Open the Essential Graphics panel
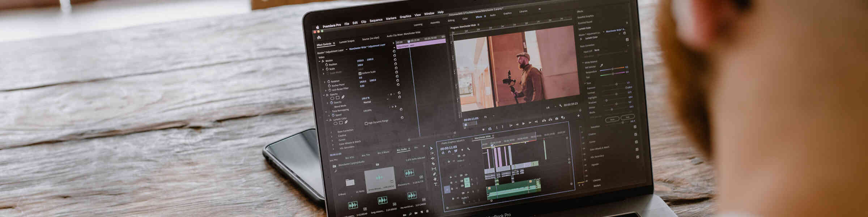 point(585,17)
